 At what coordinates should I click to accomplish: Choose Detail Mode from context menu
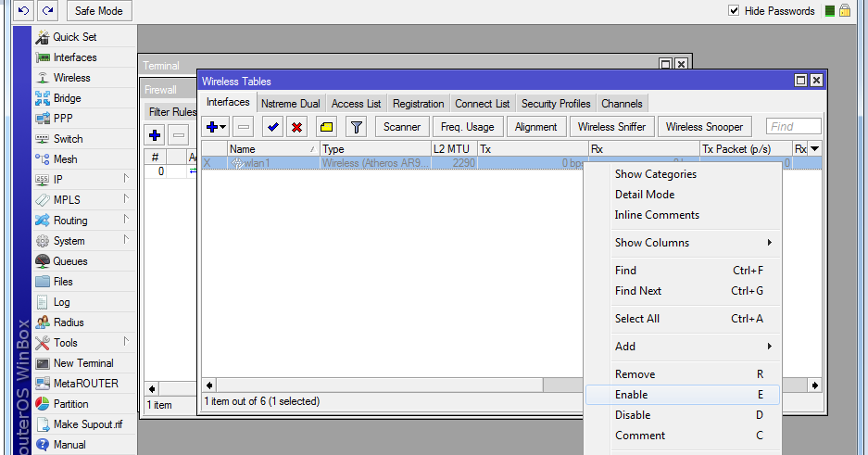(683, 195)
